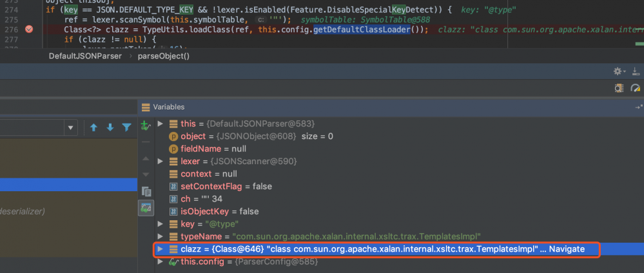Click the inline hint 'symbolTable: SymbolTable@588'
644x273 pixels.
pyautogui.click(x=366, y=19)
